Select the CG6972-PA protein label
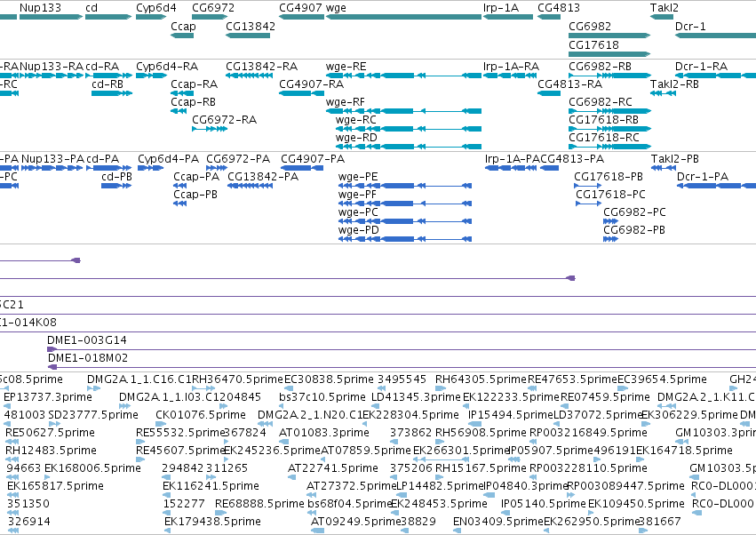The image size is (756, 535). (238, 159)
